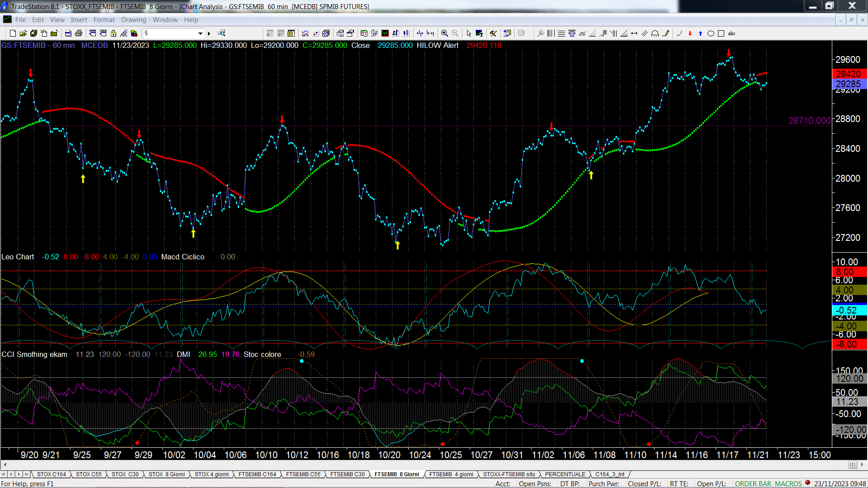Switch to the FTSEMIB C55 tab
This screenshot has width=868, height=488.
(x=303, y=474)
